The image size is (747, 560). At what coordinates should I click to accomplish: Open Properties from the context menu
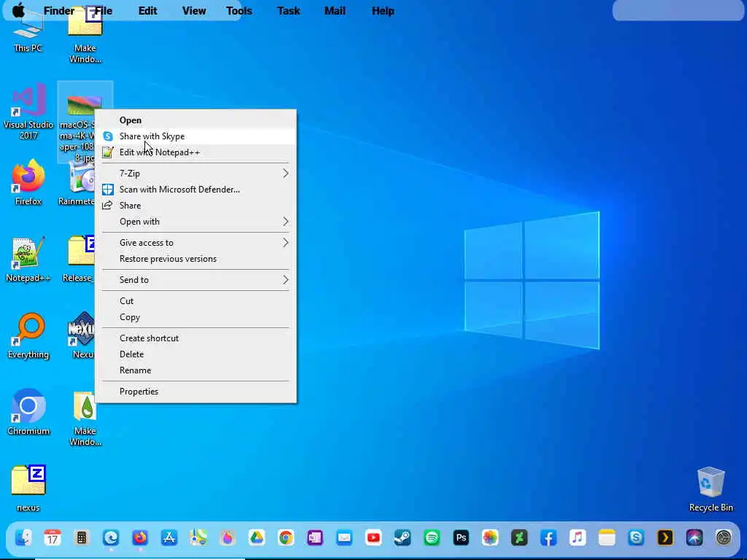click(x=196, y=392)
